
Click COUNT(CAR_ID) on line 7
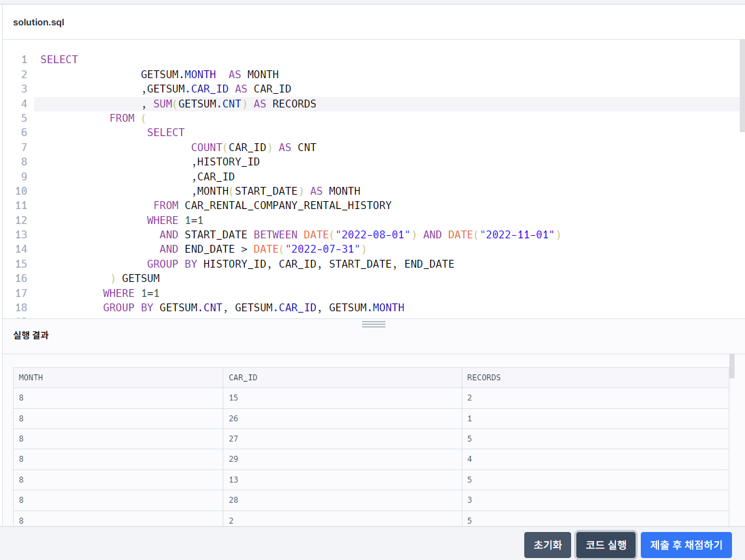[x=231, y=147]
